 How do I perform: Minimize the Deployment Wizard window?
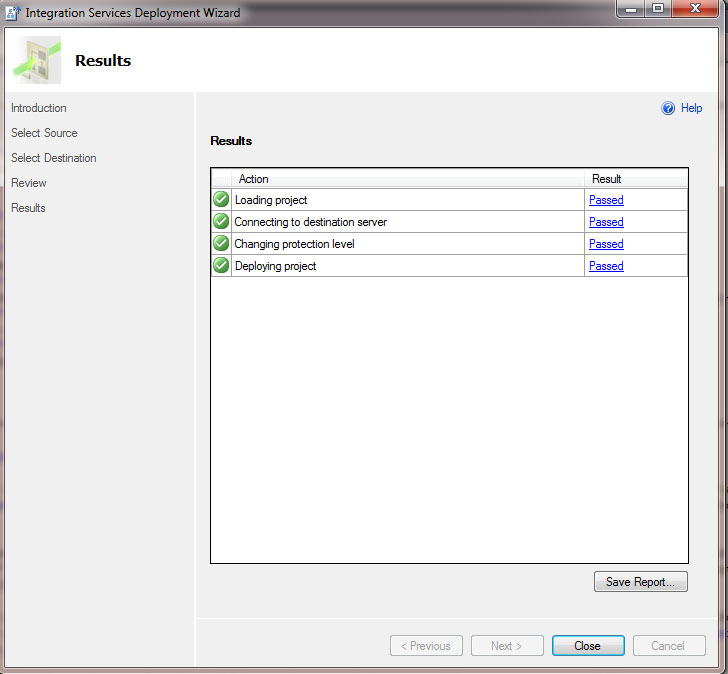click(631, 9)
